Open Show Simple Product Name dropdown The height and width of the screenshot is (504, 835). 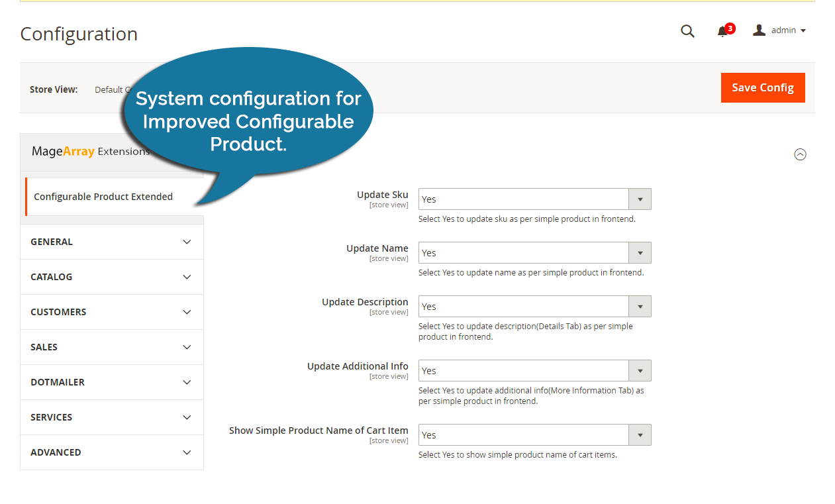tap(534, 435)
